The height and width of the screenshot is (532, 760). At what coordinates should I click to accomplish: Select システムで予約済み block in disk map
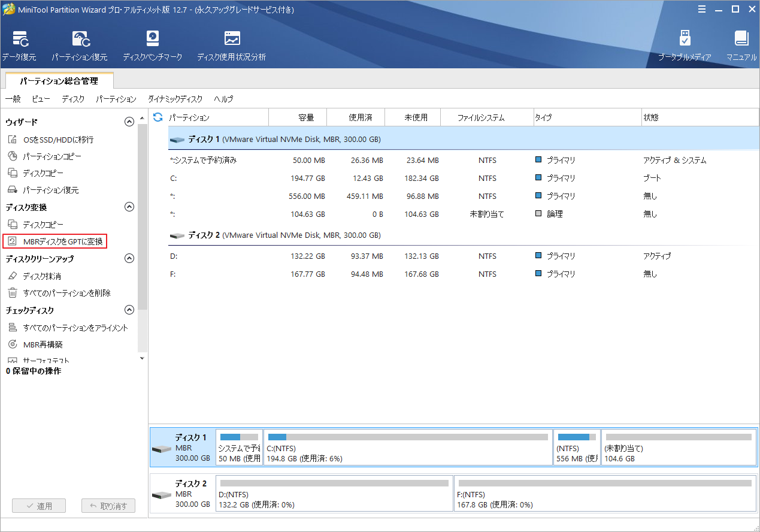tap(239, 447)
